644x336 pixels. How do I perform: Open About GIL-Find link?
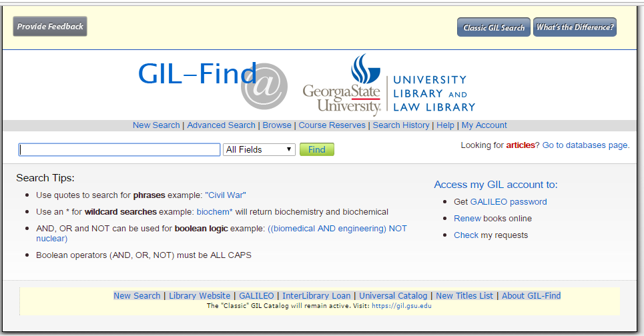pos(531,296)
